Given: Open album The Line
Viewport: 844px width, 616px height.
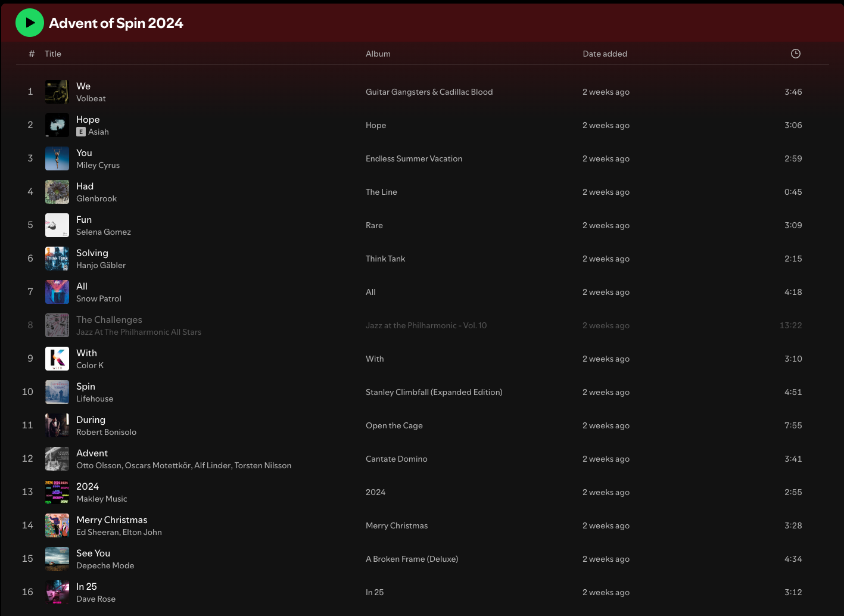Looking at the screenshot, I should 381,192.
